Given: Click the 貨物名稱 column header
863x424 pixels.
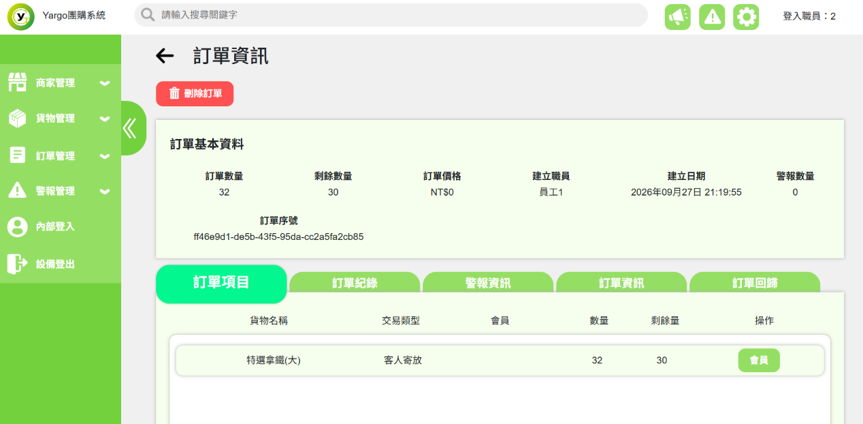Looking at the screenshot, I should point(269,320).
